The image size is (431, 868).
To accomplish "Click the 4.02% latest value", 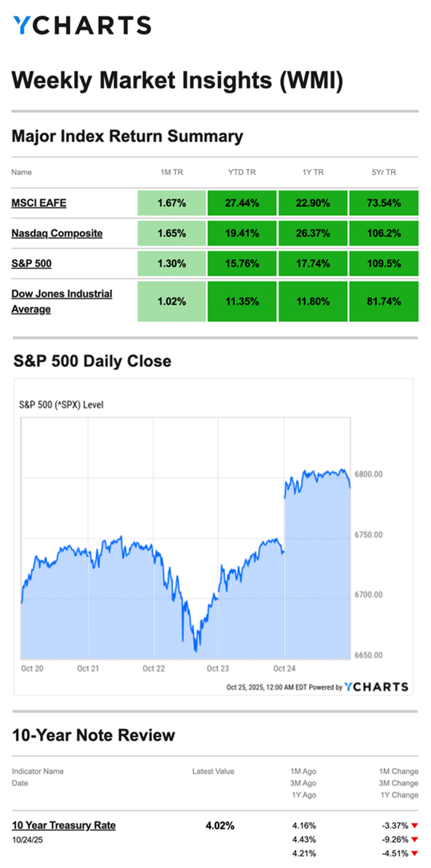I will pos(220,825).
